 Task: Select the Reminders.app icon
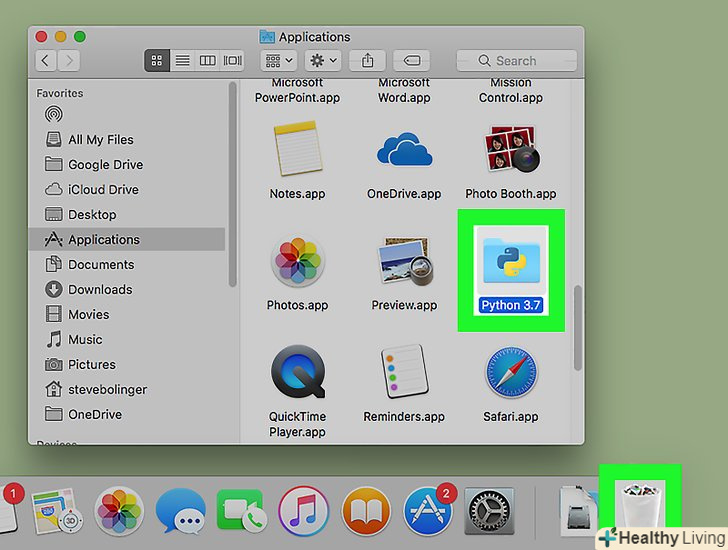(404, 372)
